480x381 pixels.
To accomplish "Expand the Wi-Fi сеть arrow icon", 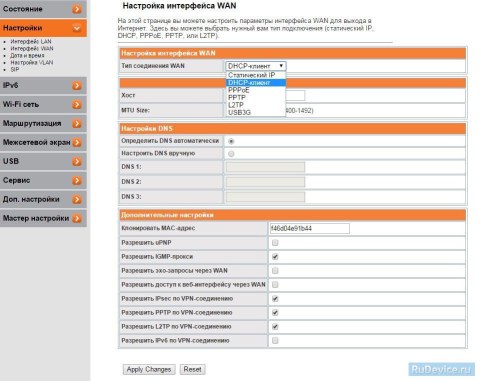I will click(77, 105).
